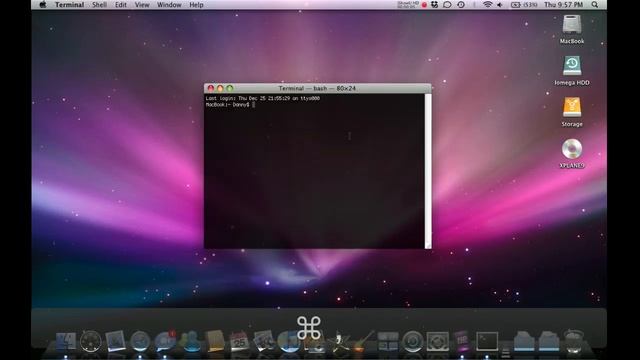The height and width of the screenshot is (360, 640).
Task: Open the Terminal application menu
Action: pos(69,5)
